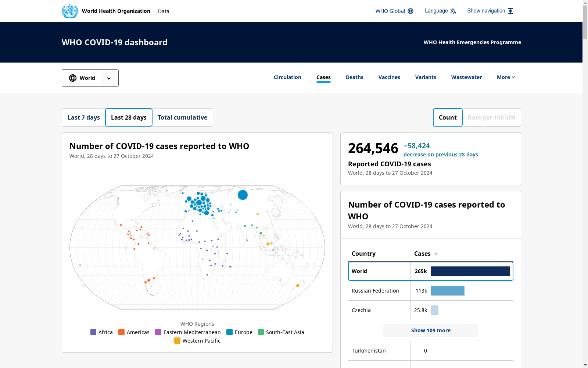
Task: Click the Czechia 25.8k bar
Action: tap(434, 310)
